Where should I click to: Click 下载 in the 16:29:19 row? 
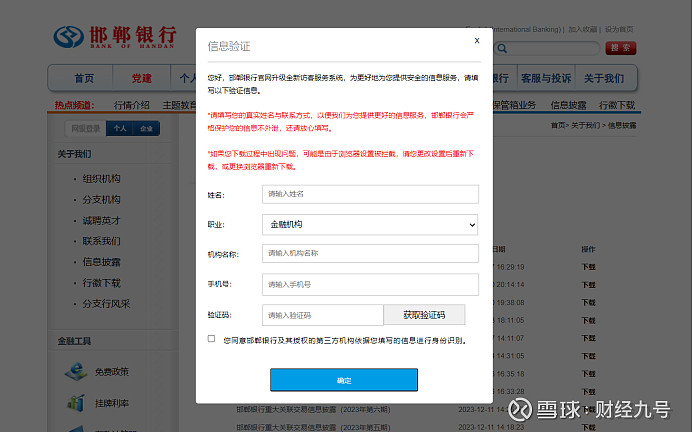pyautogui.click(x=588, y=267)
